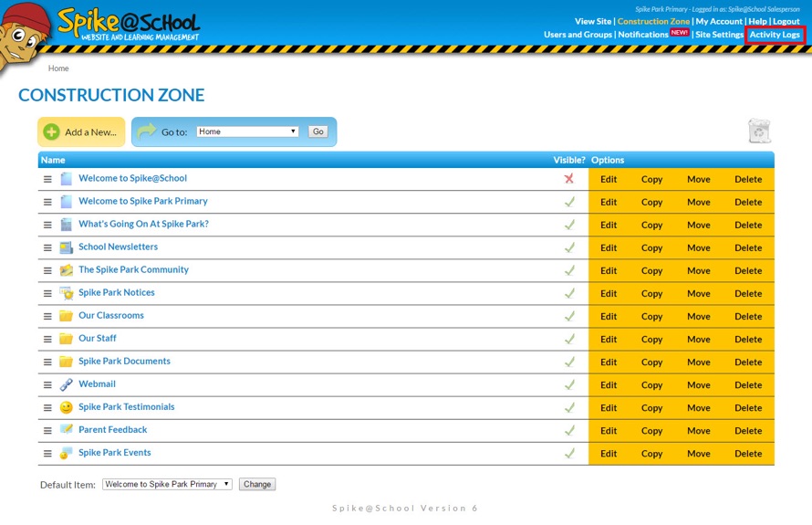The height and width of the screenshot is (525, 812).
Task: Move the Our Staff item
Action: 699,339
